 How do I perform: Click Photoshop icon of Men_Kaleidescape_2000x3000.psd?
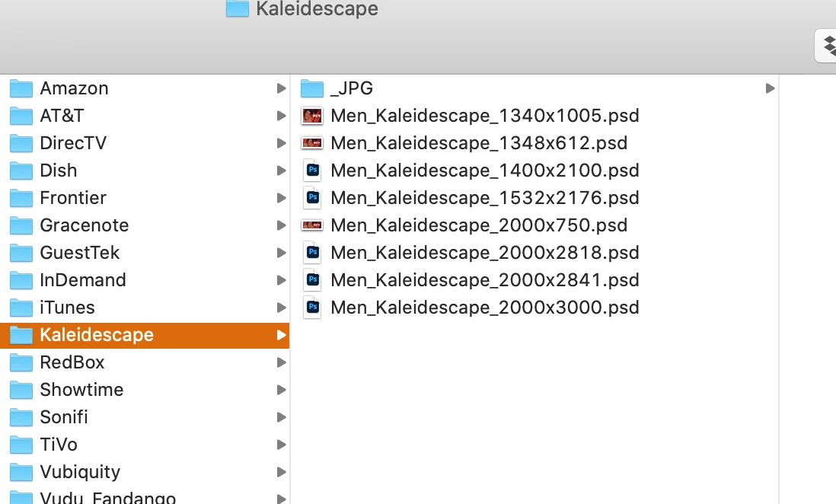click(x=312, y=308)
